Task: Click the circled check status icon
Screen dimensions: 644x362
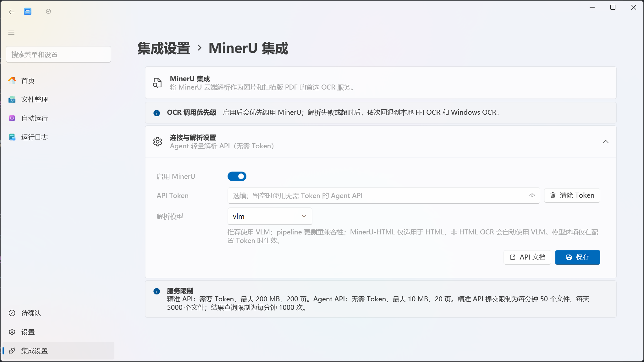Action: click(48, 11)
